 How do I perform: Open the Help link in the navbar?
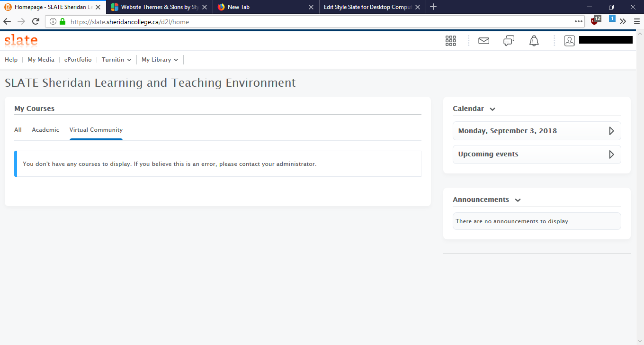tap(11, 60)
